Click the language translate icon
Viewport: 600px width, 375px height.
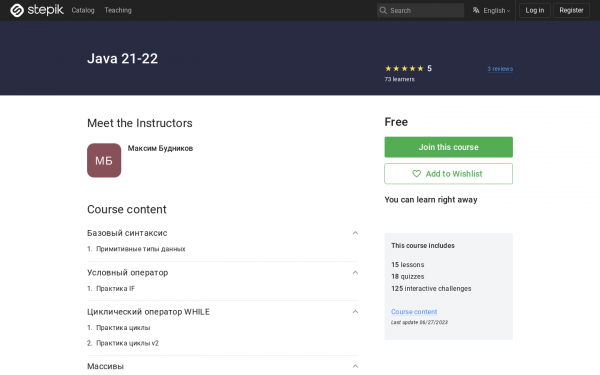[x=476, y=10]
